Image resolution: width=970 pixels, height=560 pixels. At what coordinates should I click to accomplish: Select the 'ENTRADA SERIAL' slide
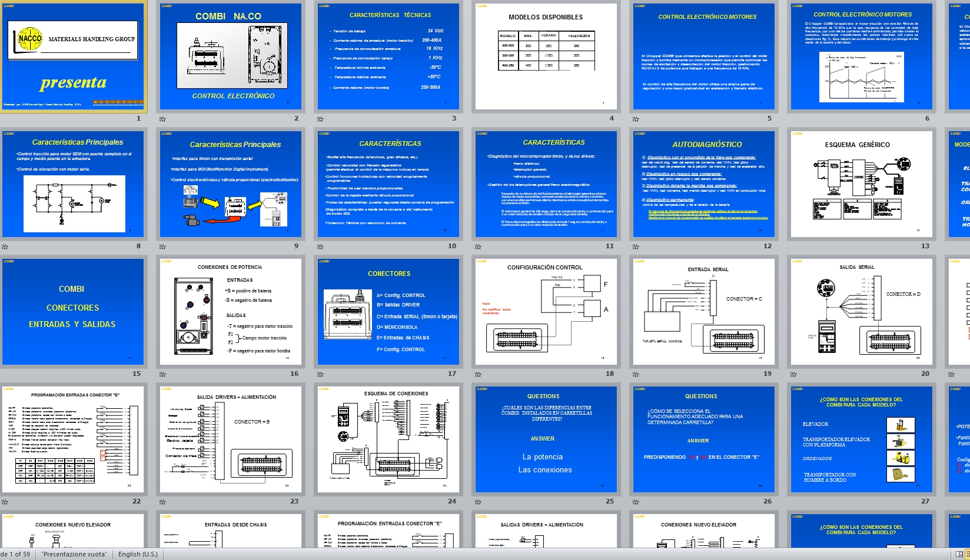[704, 312]
